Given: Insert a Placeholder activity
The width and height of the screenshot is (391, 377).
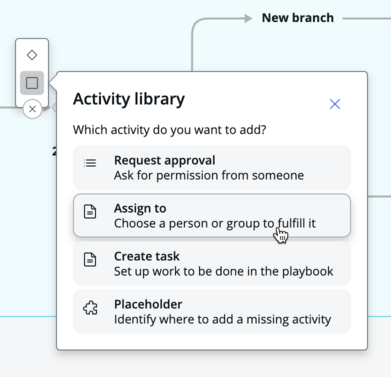Looking at the screenshot, I should pos(212,312).
